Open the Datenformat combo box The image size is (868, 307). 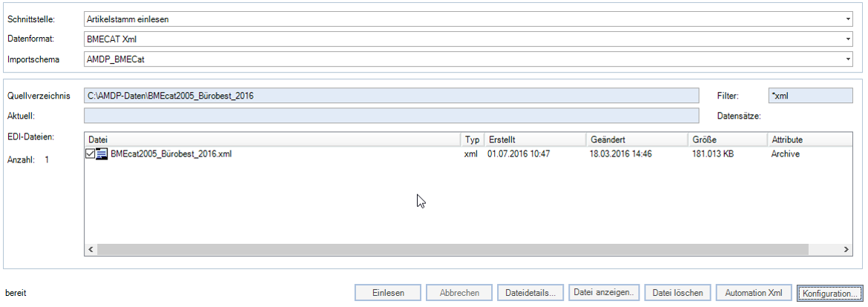(847, 39)
